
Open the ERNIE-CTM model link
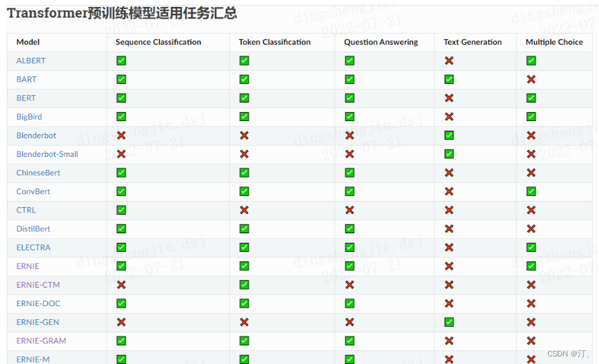click(x=38, y=285)
